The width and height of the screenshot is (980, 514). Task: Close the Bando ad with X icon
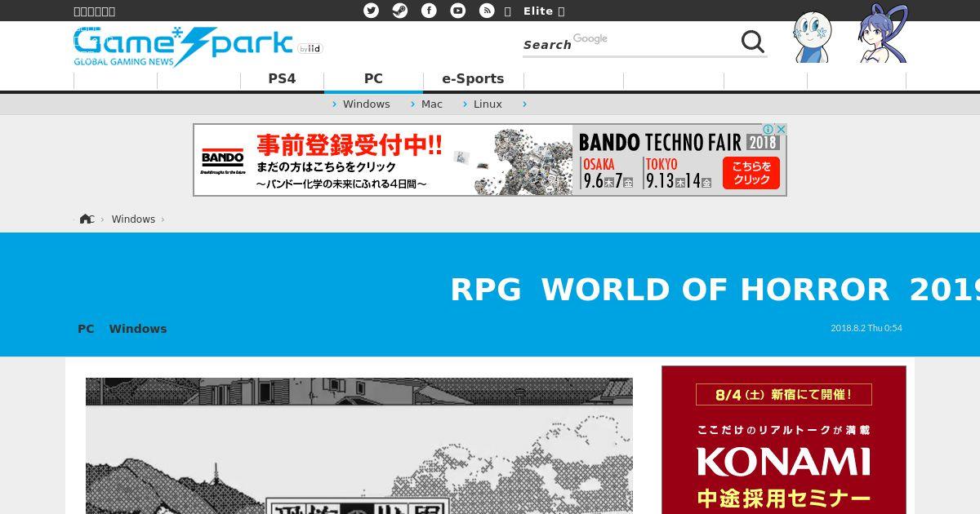(781, 129)
